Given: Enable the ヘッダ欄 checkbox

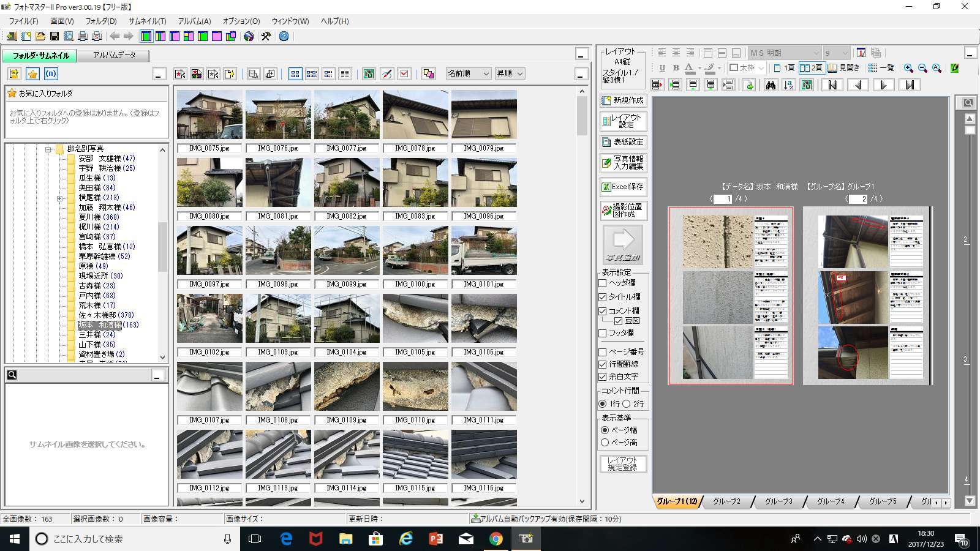Looking at the screenshot, I should click(603, 283).
